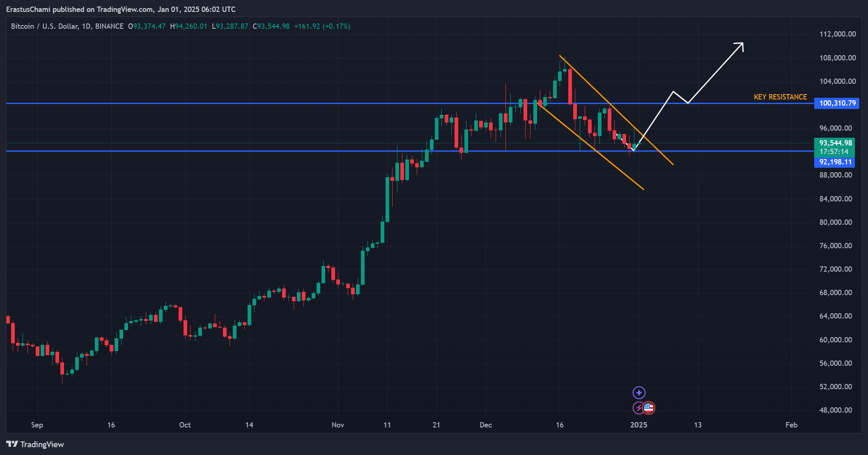Click the low value L93,287.87

pyautogui.click(x=230, y=26)
